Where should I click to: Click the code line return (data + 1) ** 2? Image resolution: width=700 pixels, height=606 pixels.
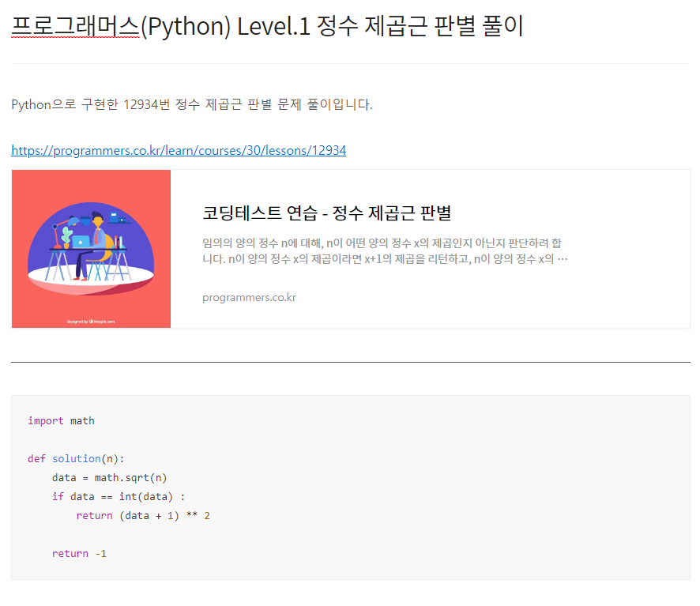(x=143, y=516)
